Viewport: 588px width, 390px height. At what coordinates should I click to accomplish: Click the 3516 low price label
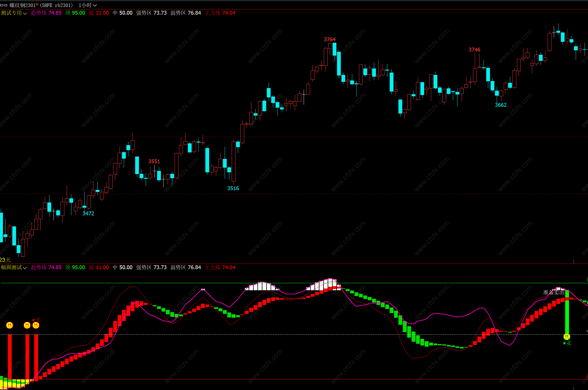(233, 188)
